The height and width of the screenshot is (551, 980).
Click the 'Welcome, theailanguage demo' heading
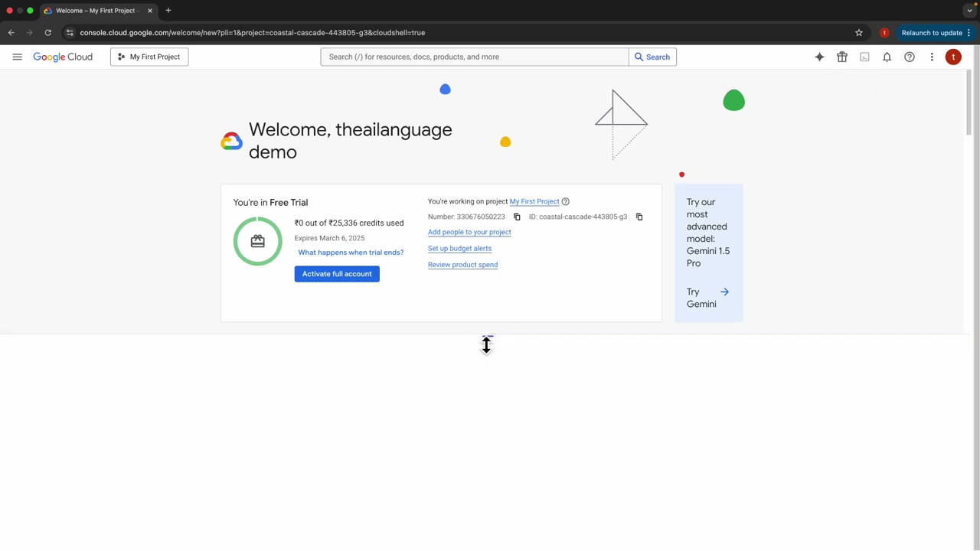pos(351,141)
